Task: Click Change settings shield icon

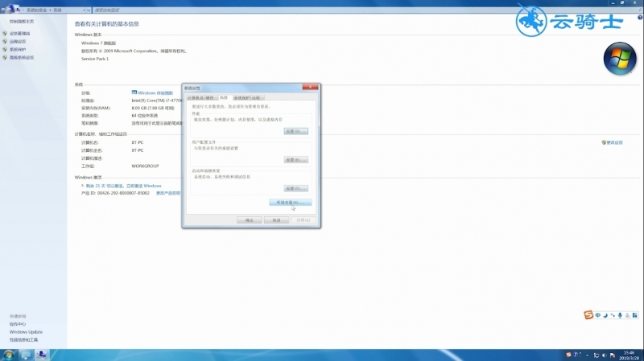Action: pos(604,142)
